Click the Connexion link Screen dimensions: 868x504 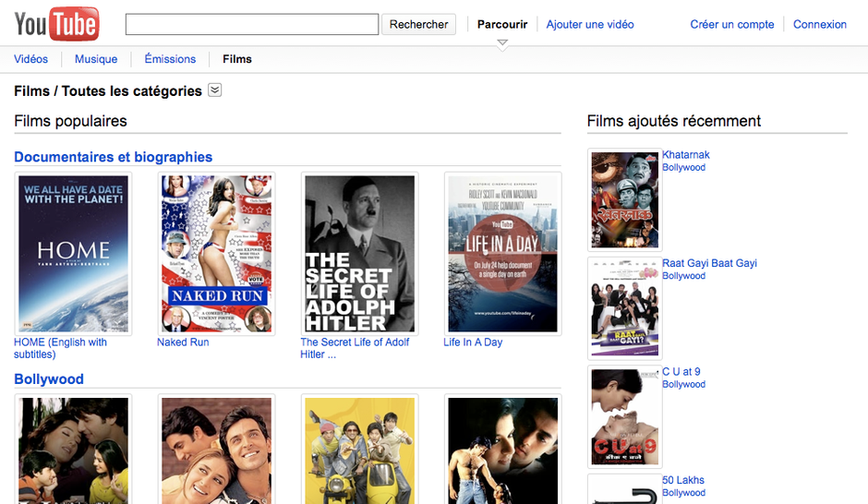tap(820, 24)
